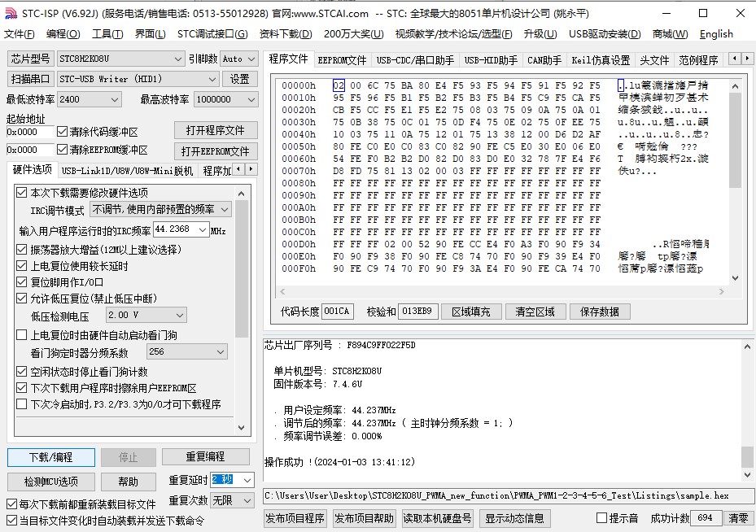Open IRC frequency 44.2368 dropdown
The width and height of the screenshot is (756, 532).
pyautogui.click(x=203, y=230)
